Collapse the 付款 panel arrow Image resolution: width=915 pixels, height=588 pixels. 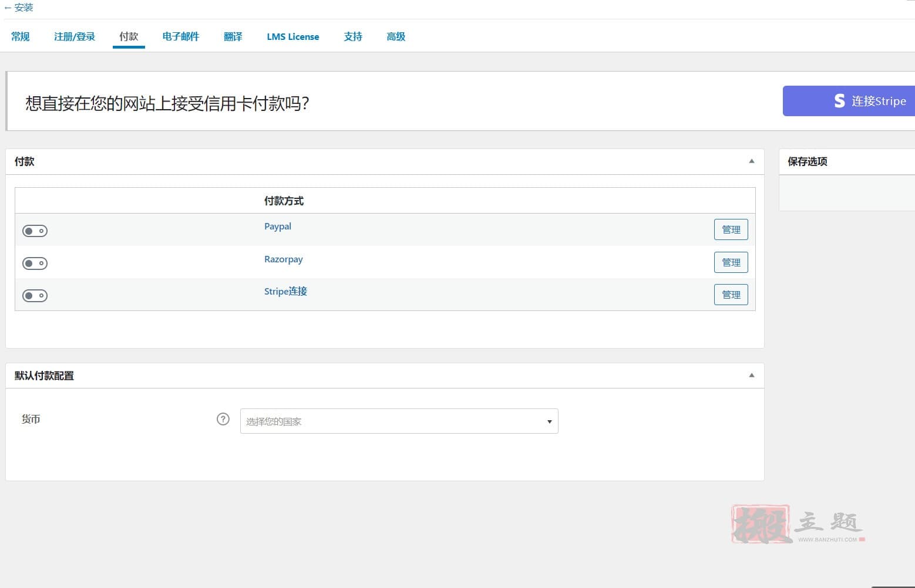752,161
